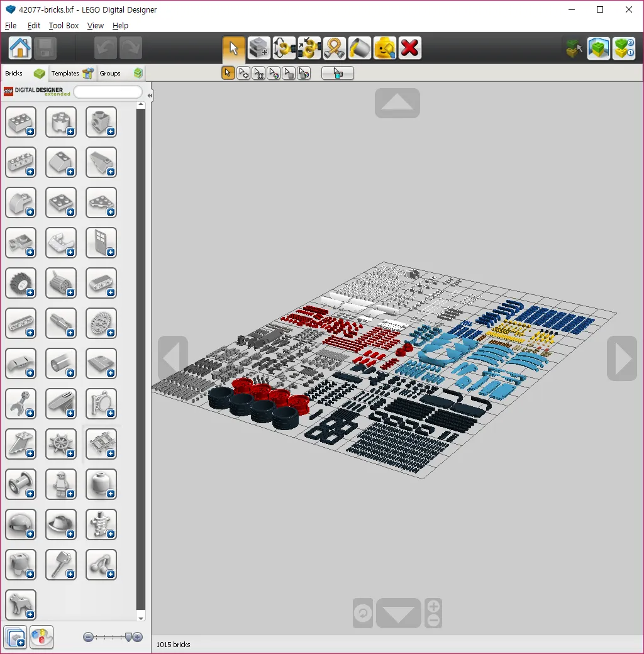Click the invert selection button

tap(338, 73)
